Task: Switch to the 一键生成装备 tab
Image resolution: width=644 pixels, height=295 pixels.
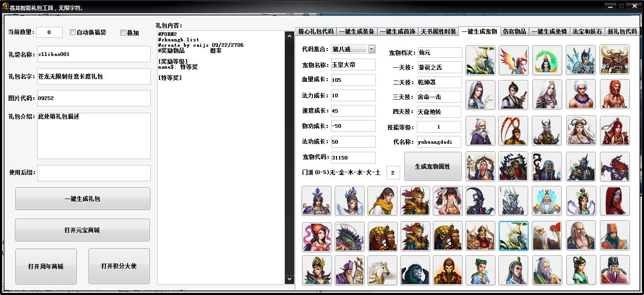Action: [357, 31]
